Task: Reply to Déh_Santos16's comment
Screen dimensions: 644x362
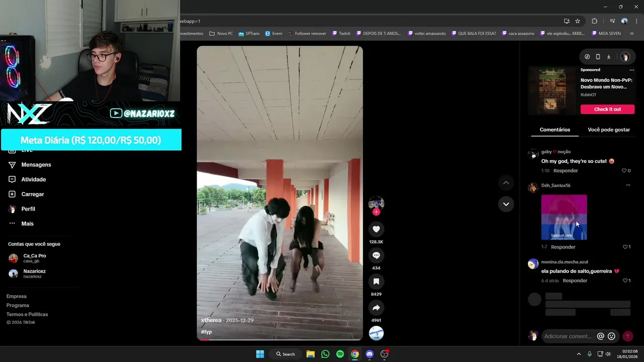Action: click(x=563, y=247)
